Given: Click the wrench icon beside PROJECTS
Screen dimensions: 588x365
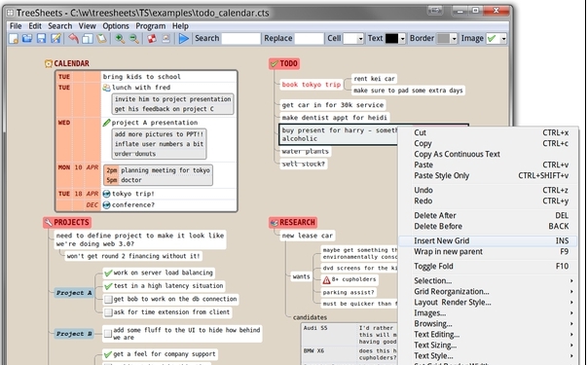Looking at the screenshot, I should click(x=49, y=223).
